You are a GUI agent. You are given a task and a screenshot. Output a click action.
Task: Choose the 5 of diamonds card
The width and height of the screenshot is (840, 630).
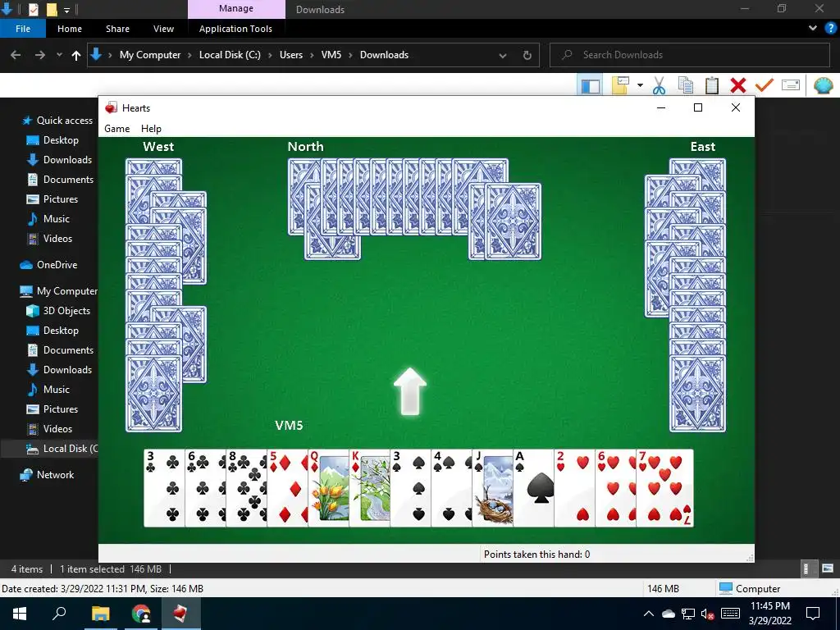287,488
